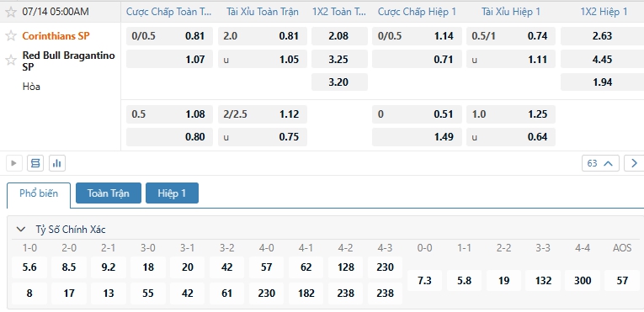Click the next arrow beside 63
644x312 pixels.
tap(634, 163)
